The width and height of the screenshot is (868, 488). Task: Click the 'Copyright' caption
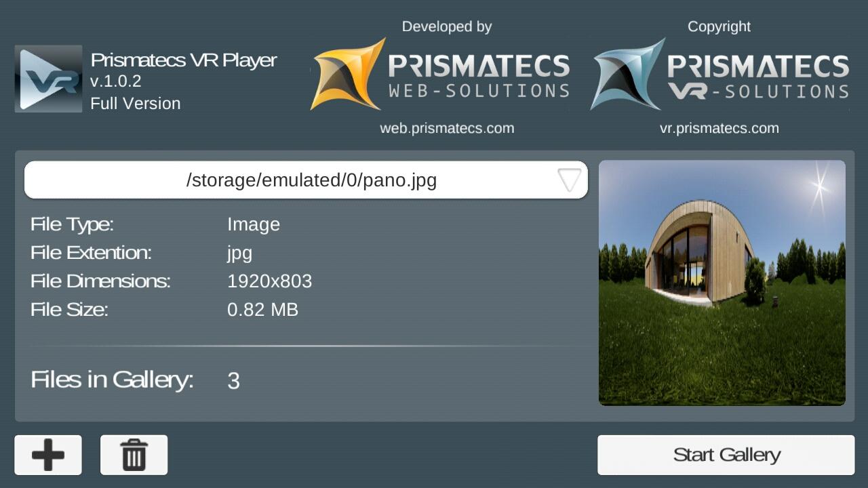tap(719, 26)
